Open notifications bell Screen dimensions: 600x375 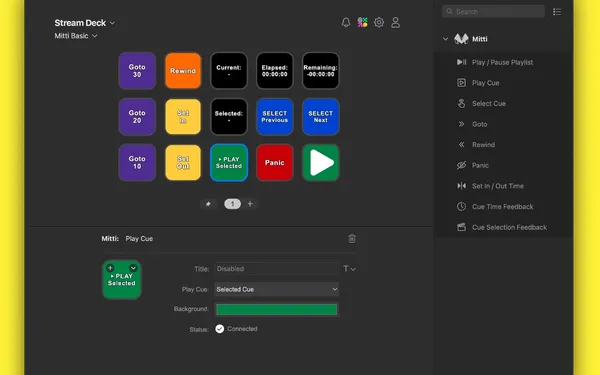coord(346,23)
